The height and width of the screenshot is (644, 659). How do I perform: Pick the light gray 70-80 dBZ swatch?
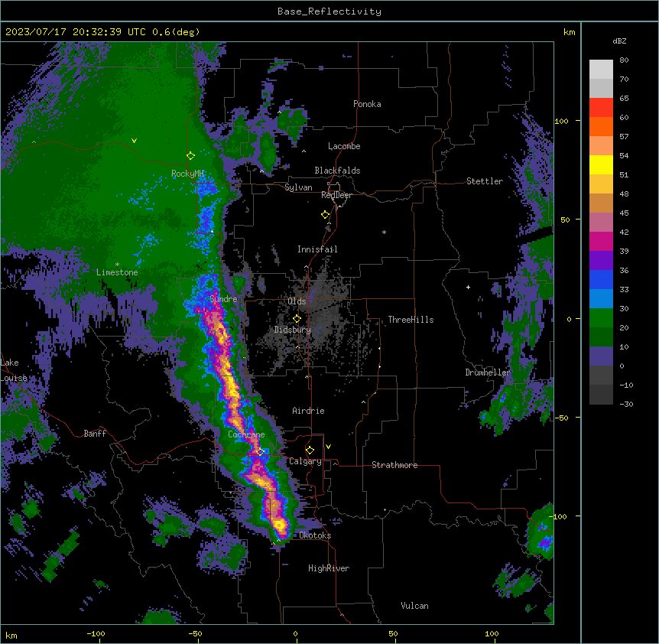click(601, 70)
